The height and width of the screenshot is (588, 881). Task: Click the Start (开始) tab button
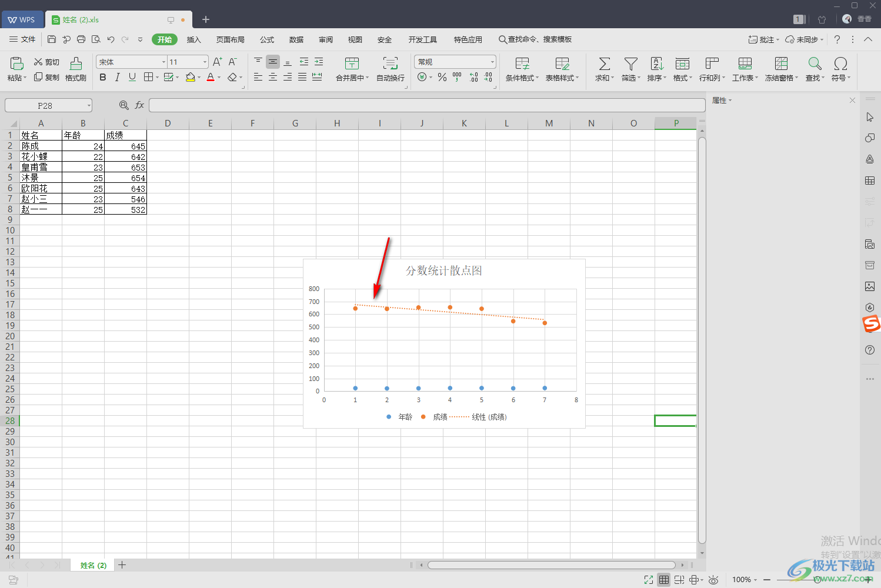click(165, 39)
